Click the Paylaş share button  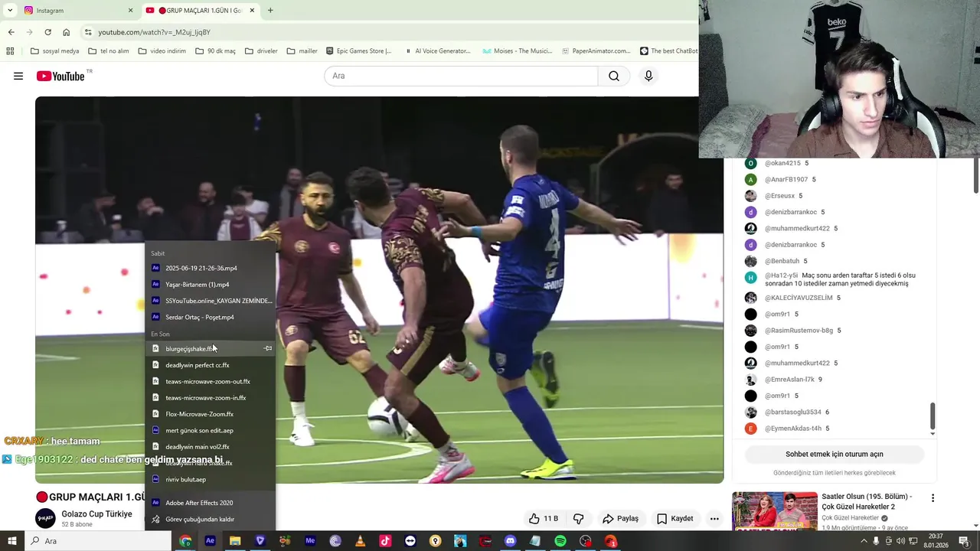620,518
